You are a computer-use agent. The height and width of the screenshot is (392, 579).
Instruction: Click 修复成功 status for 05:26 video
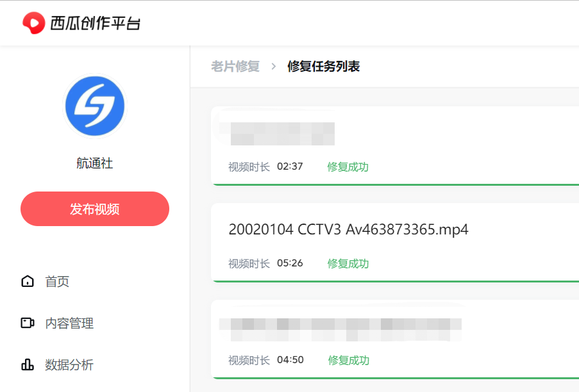(x=348, y=263)
